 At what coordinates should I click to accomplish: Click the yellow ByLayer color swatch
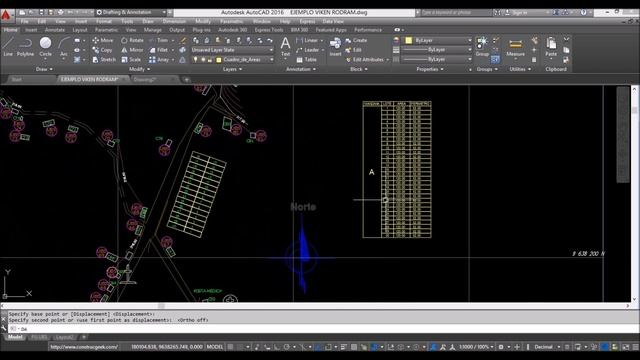(409, 40)
